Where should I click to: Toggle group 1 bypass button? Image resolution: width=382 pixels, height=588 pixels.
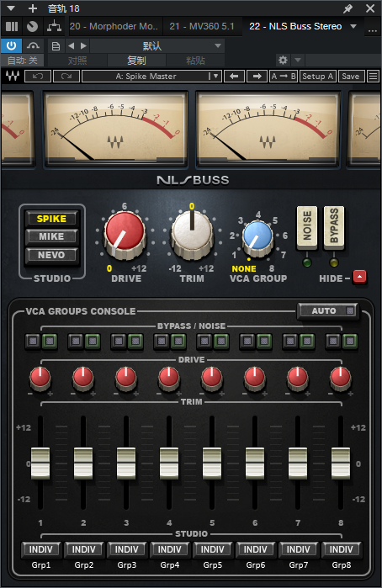(x=33, y=341)
